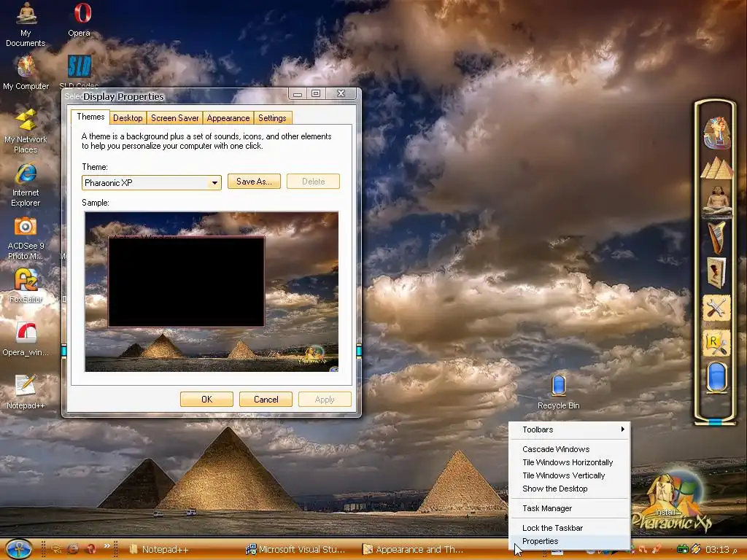Click the pyramids icon in side dock

(x=716, y=168)
